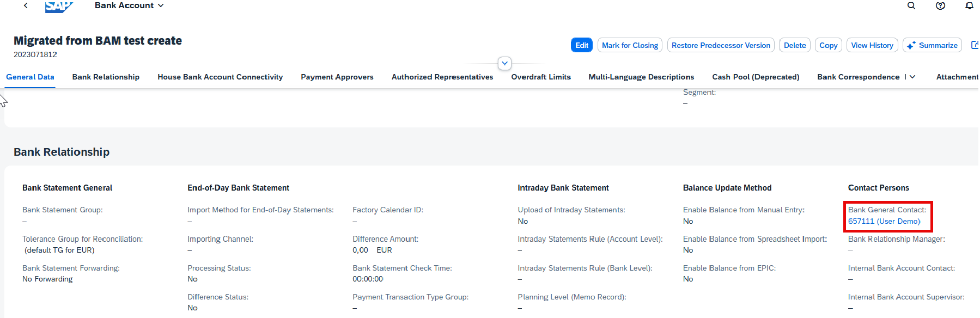The image size is (980, 318).
Task: Click the Bank Statement General heading
Action: 67,188
